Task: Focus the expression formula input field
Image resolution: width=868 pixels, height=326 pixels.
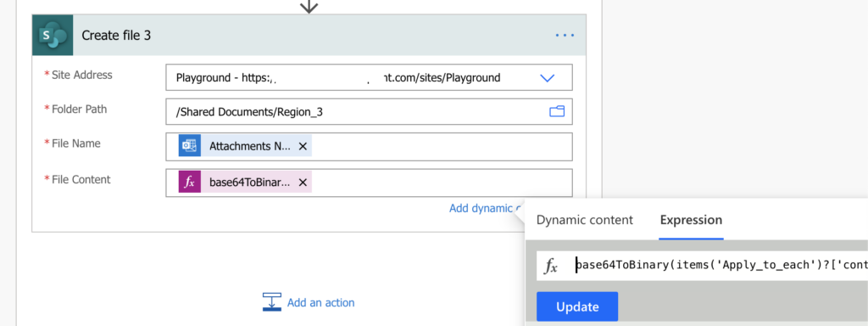Action: (x=720, y=266)
